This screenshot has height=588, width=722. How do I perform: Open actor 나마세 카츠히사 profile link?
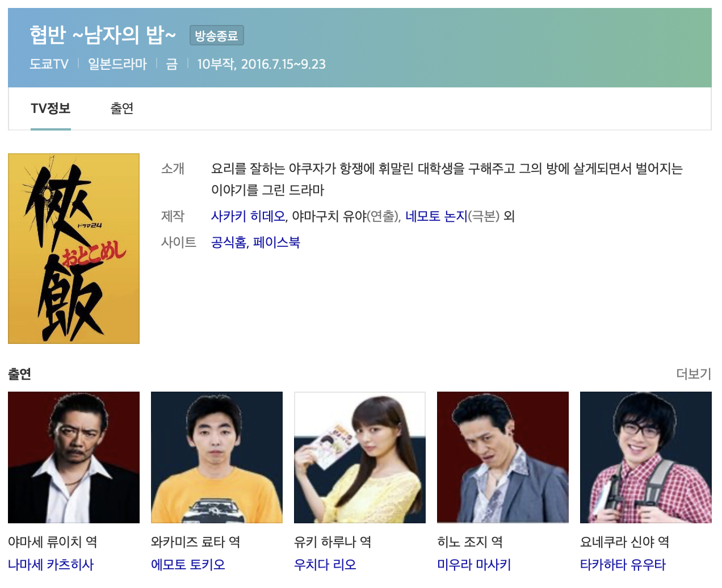tap(51, 565)
